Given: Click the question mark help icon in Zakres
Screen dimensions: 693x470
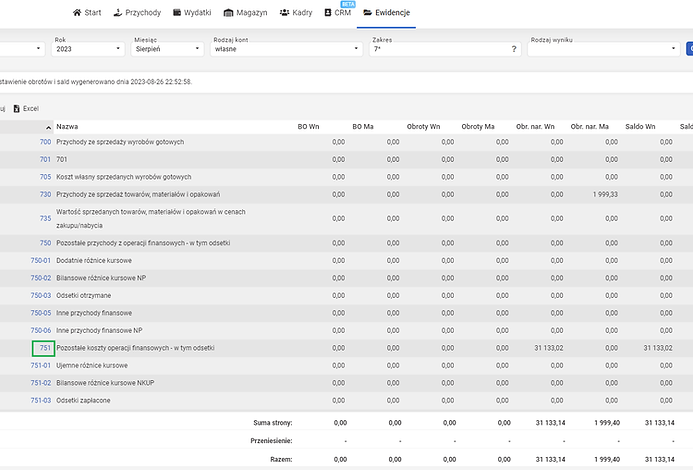Looking at the screenshot, I should coord(513,48).
